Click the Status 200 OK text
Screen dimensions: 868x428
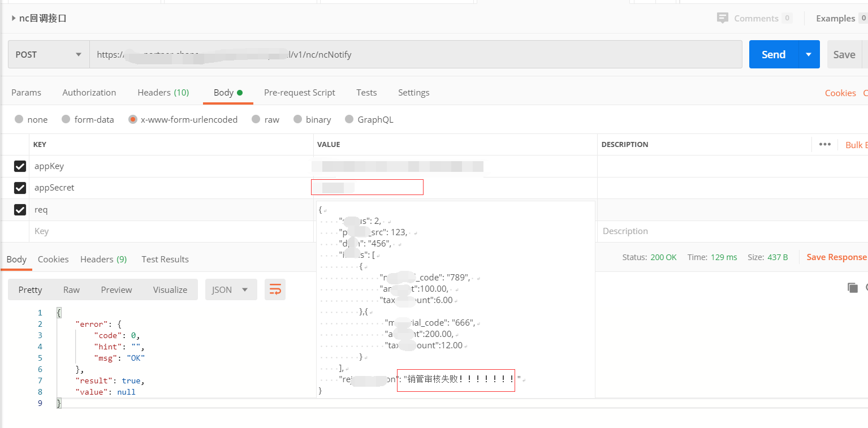coord(649,257)
